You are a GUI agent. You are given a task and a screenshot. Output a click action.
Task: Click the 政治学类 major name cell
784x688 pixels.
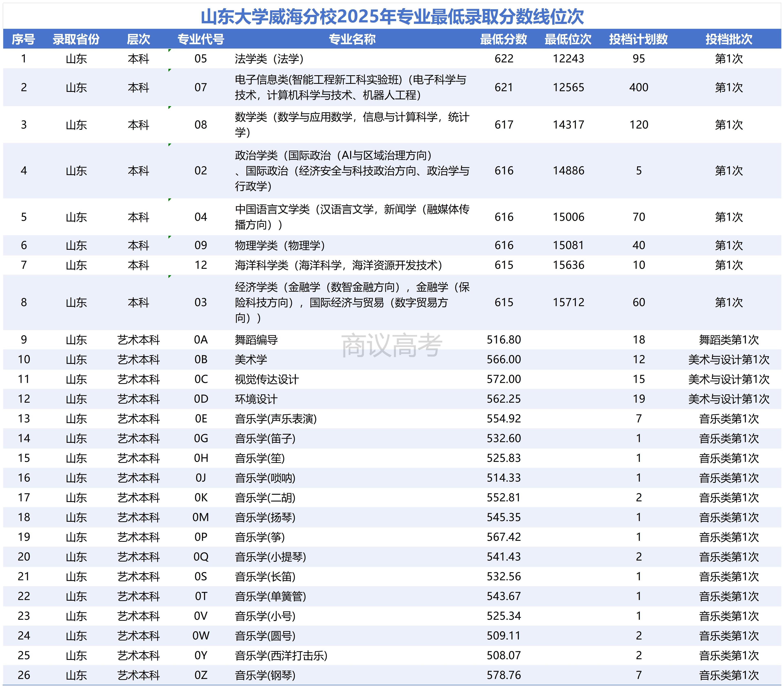click(352, 171)
